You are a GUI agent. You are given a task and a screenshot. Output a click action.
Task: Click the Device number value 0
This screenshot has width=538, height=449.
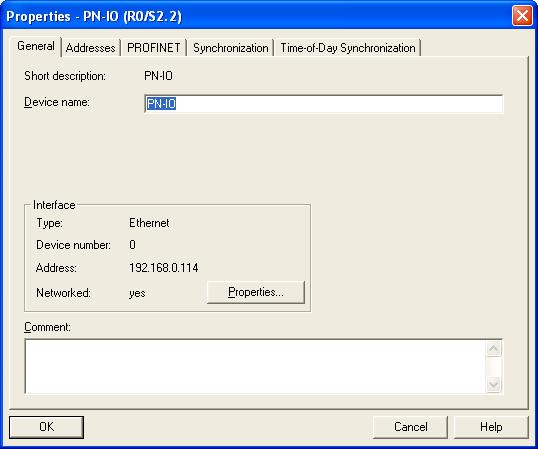point(132,245)
